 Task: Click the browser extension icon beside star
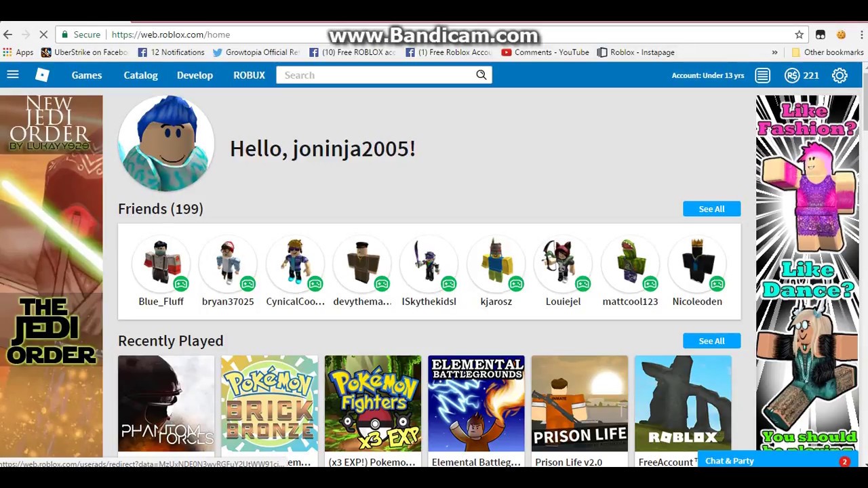(x=821, y=35)
